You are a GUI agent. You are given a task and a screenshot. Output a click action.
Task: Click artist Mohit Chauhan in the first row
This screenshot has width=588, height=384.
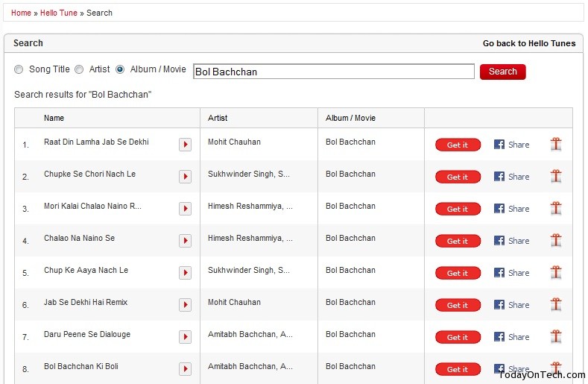click(234, 142)
